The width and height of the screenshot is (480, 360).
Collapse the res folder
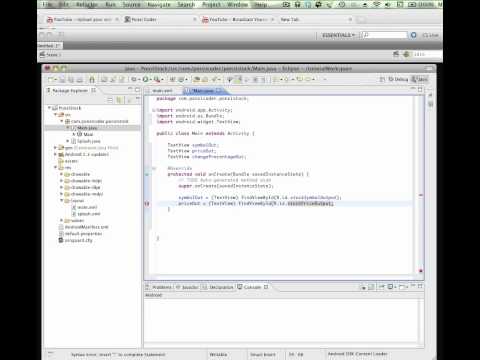pyautogui.click(x=56, y=167)
